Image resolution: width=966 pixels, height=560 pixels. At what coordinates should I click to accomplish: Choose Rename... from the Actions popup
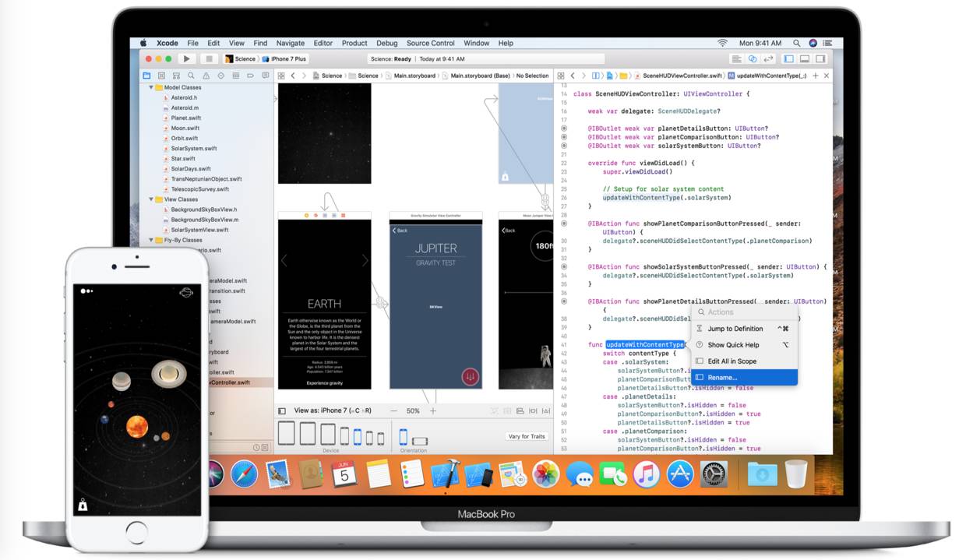click(744, 377)
